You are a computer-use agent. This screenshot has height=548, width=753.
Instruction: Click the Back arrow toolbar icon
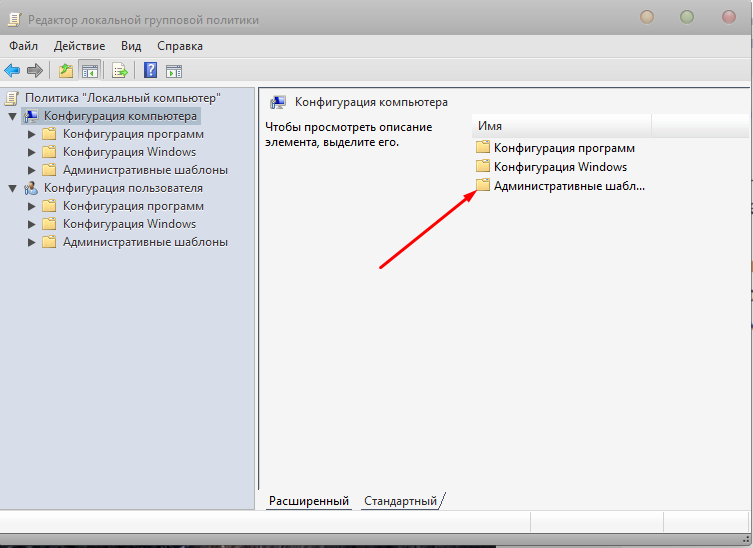(12, 71)
